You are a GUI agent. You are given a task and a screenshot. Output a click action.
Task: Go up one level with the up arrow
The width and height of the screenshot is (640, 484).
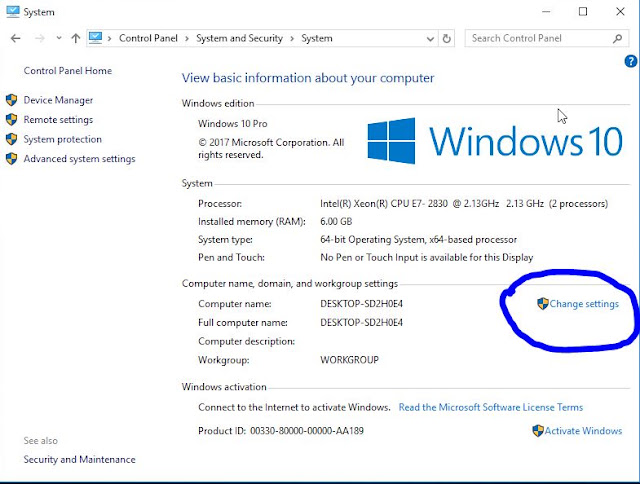76,38
